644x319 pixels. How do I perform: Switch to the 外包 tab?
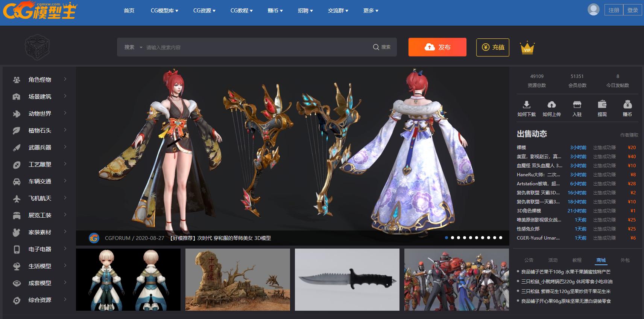coord(625,260)
